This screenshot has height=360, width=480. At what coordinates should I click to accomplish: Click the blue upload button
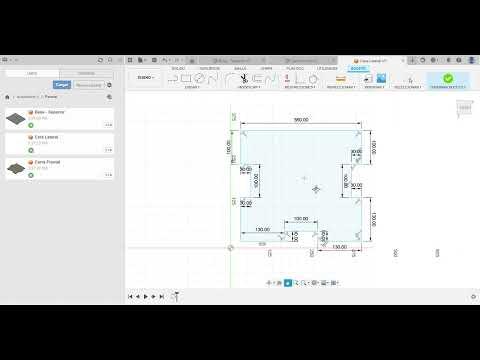(x=62, y=85)
